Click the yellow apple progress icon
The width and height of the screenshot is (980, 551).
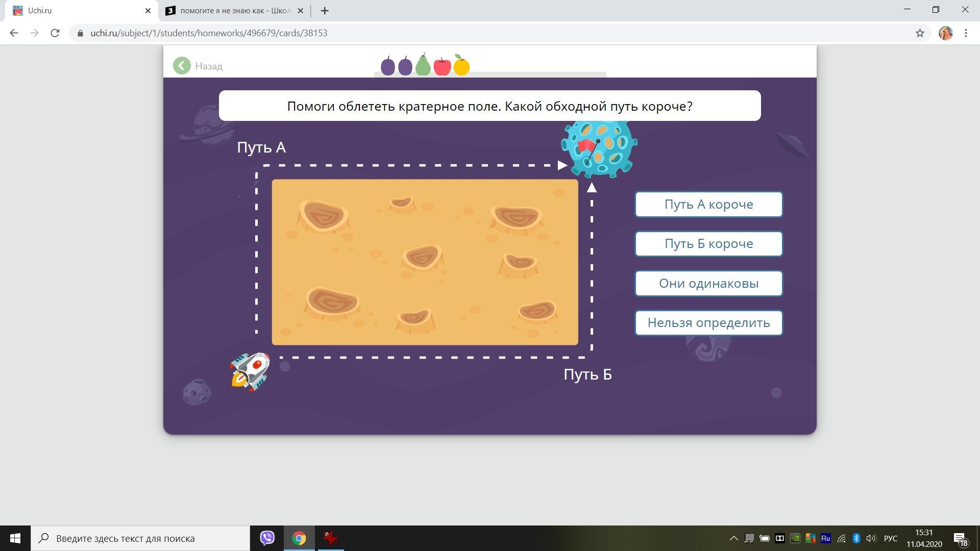coord(461,65)
